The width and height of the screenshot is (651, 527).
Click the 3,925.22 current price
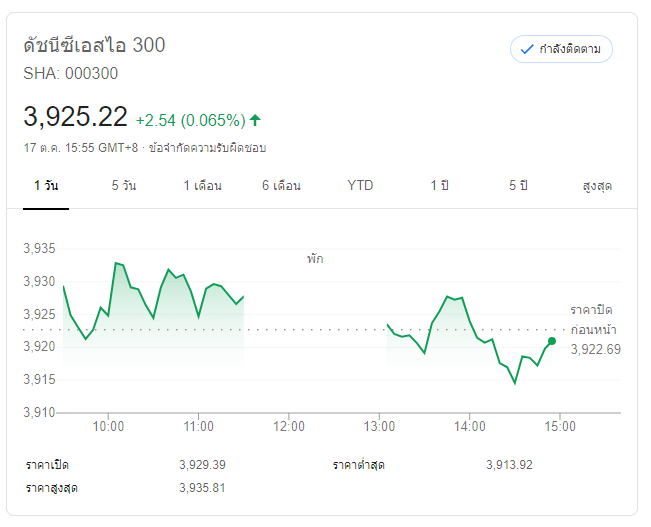[x=75, y=117]
